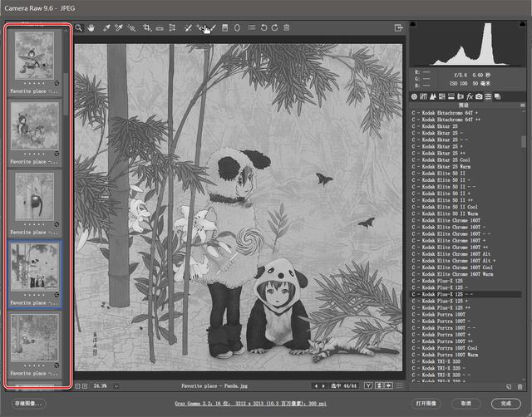
Task: Click the trash icon to mark for deletion
Action: (x=286, y=27)
